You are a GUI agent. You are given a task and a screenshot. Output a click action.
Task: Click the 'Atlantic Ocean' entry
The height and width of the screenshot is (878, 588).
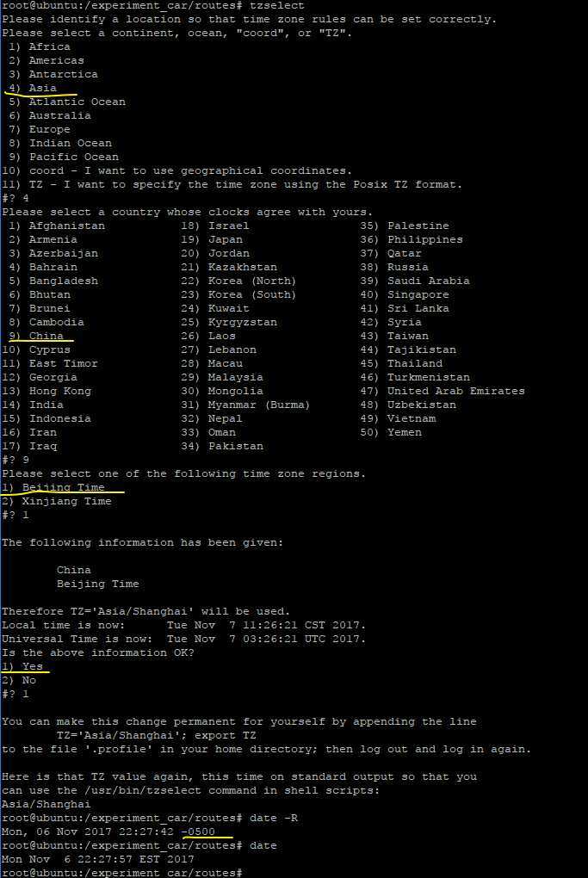[77, 102]
